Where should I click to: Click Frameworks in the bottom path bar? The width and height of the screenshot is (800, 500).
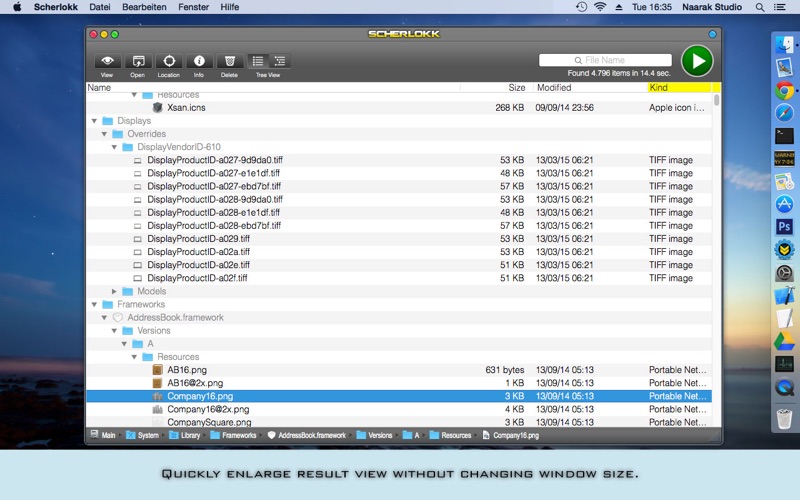tap(239, 436)
